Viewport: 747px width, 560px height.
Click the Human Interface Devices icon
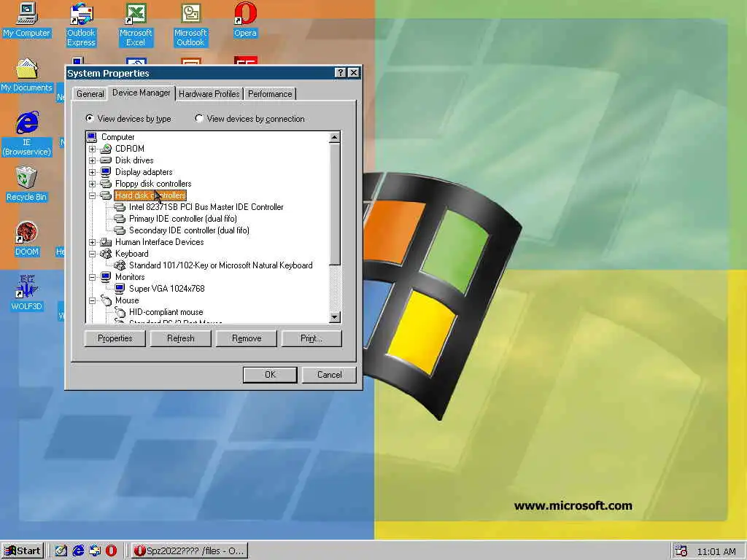(x=106, y=242)
